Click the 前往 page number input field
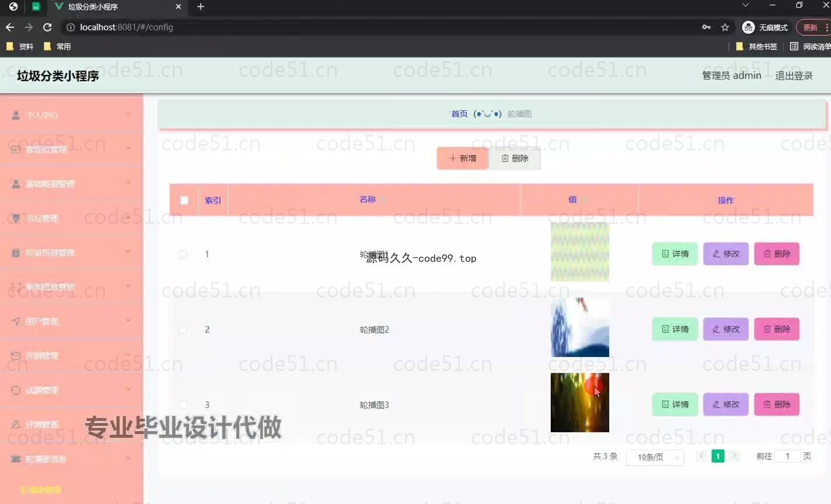This screenshot has width=831, height=504. 787,456
